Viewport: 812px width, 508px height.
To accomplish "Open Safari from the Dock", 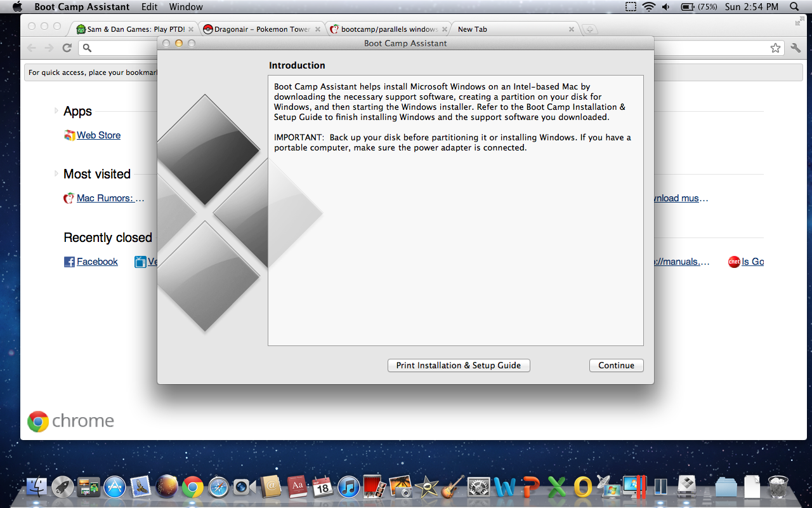I will pos(219,487).
